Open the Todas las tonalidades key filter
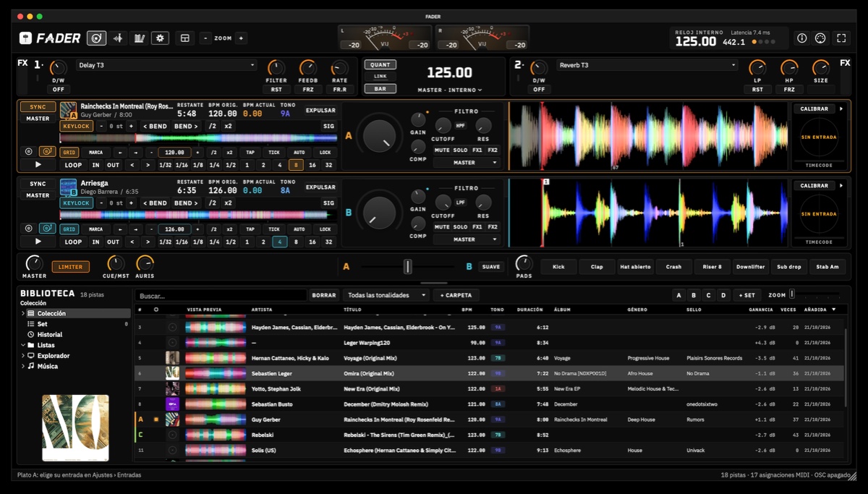 tap(386, 295)
